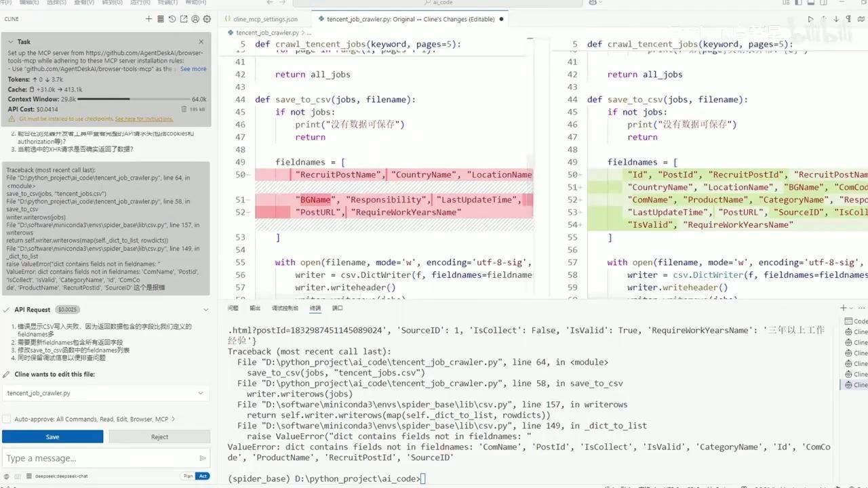Screen dimensions: 868x488
Task: Open Cline MCP servers icon
Action: click(161, 19)
